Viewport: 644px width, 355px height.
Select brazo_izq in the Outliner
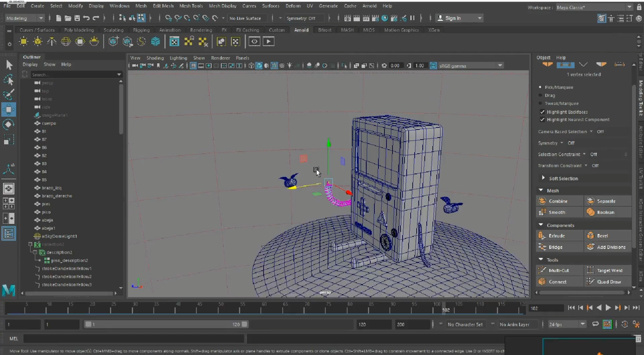click(51, 188)
